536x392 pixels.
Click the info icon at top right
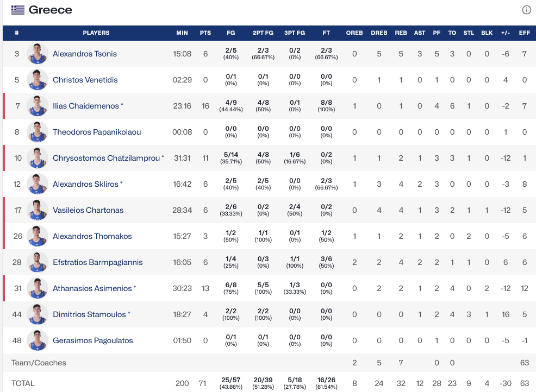click(526, 10)
